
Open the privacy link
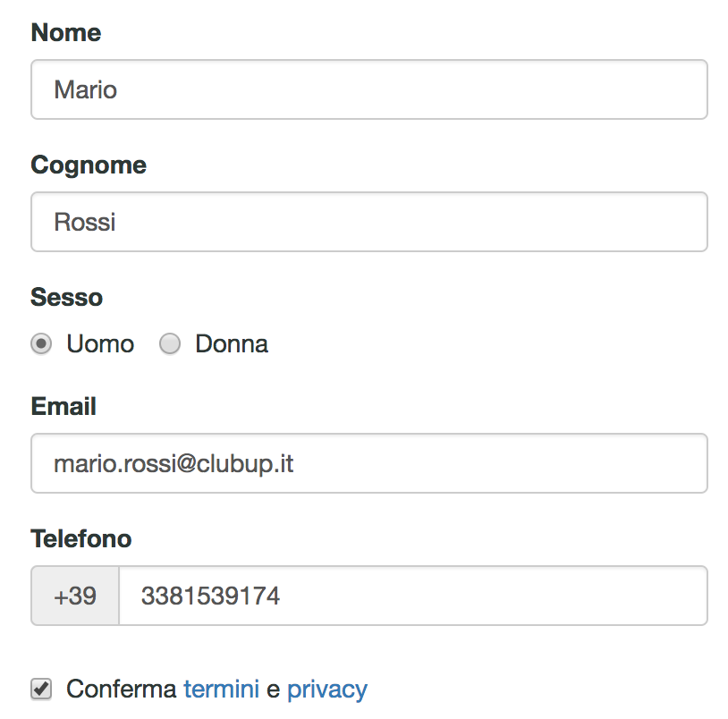pos(327,689)
